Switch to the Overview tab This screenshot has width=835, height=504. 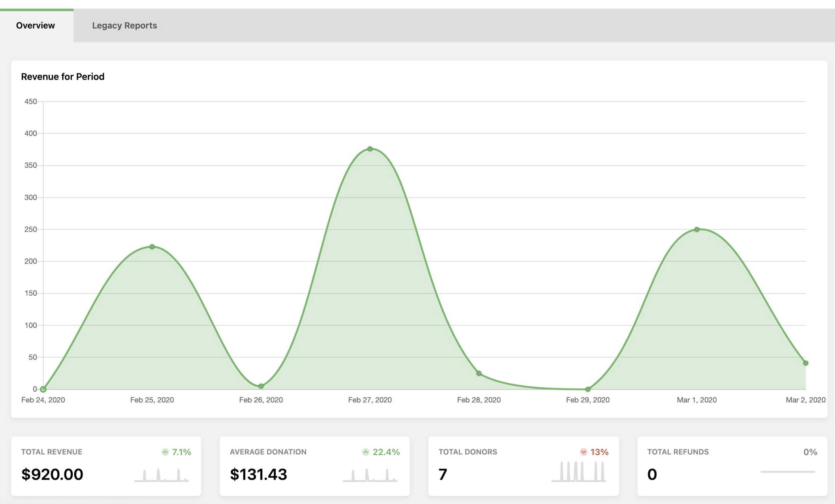point(35,25)
